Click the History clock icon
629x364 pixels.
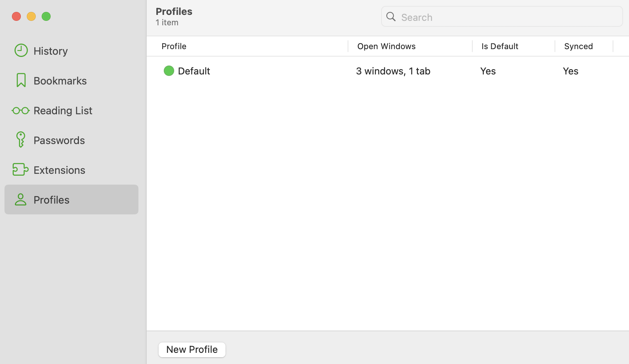tap(21, 51)
